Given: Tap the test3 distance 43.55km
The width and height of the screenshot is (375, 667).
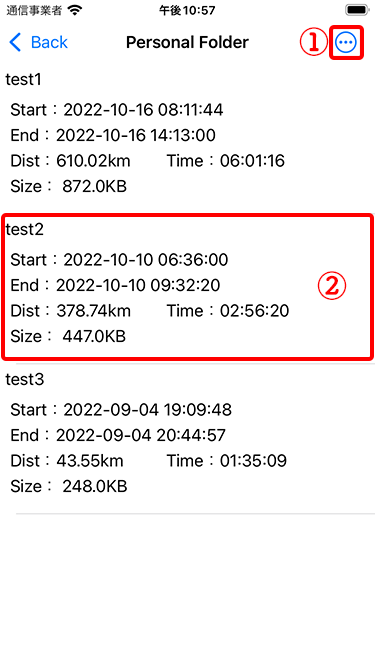Looking at the screenshot, I should pyautogui.click(x=90, y=461).
